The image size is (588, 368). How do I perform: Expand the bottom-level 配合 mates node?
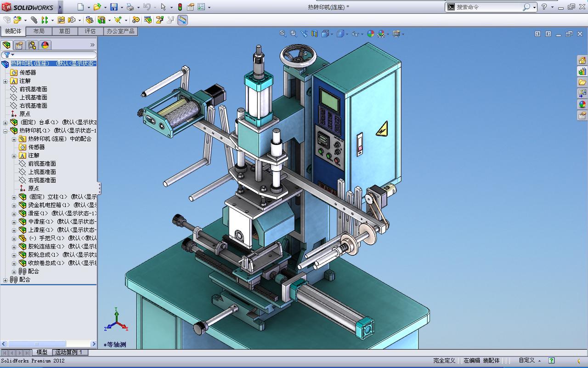click(5, 280)
